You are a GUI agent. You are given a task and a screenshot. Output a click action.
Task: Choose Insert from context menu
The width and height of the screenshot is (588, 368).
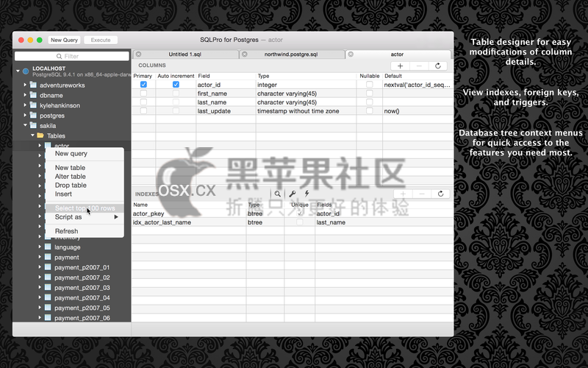[85, 194]
